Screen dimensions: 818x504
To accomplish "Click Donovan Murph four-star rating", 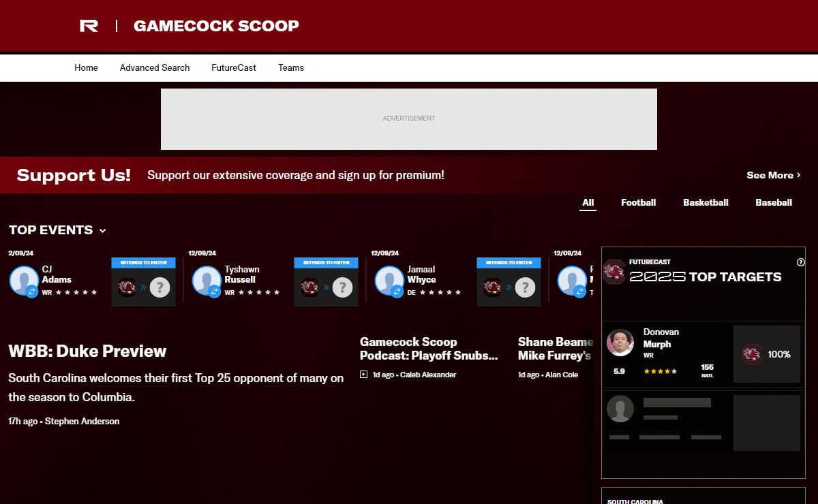I will tap(661, 371).
